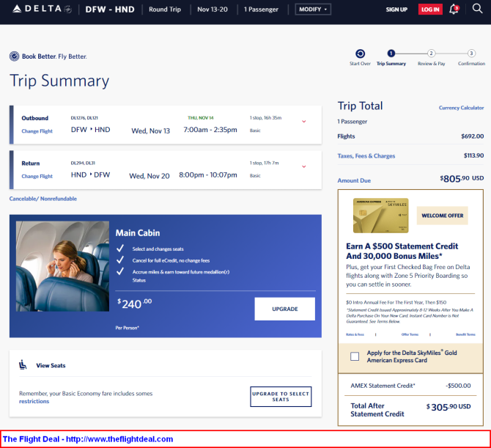Screen dimensions: 491x448
Task: Click Change Flight under Outbound
Action: point(37,131)
